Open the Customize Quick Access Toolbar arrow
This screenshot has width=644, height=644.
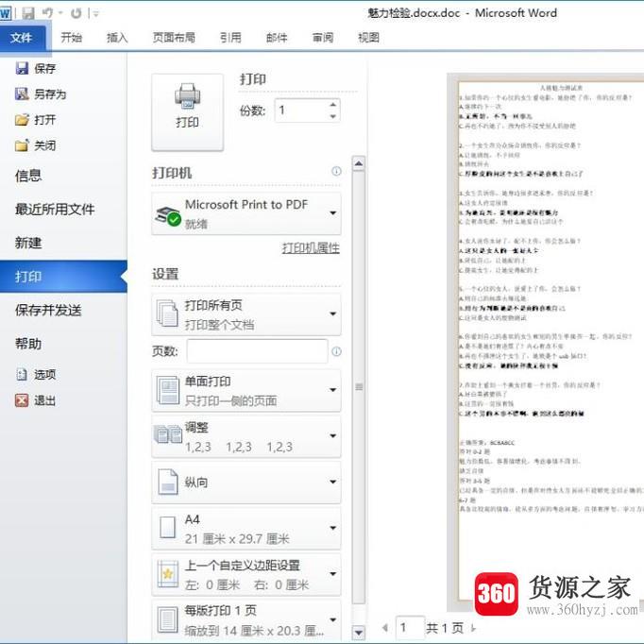click(x=95, y=14)
